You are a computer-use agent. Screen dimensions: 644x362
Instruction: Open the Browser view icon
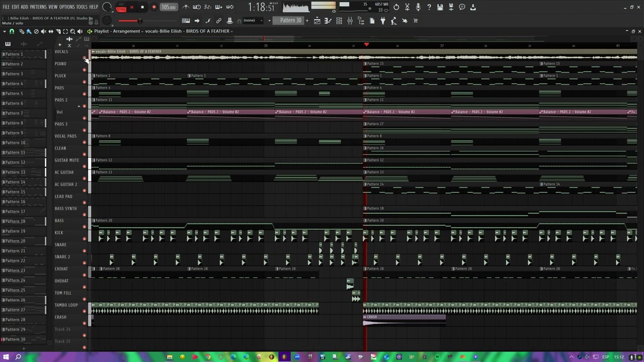click(x=361, y=21)
